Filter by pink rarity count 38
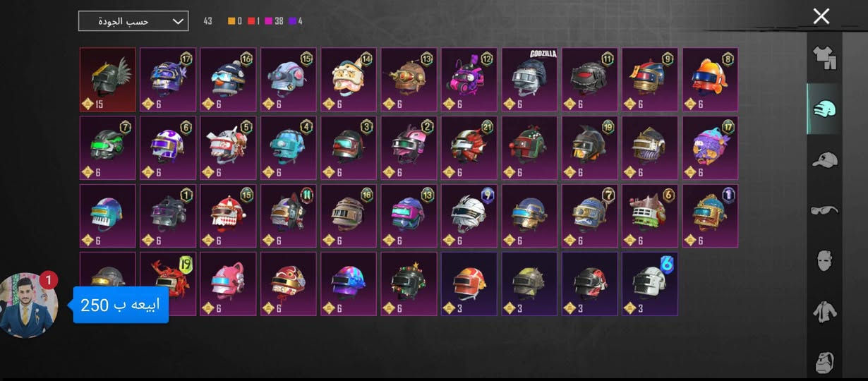The height and width of the screenshot is (381, 868). click(x=274, y=21)
